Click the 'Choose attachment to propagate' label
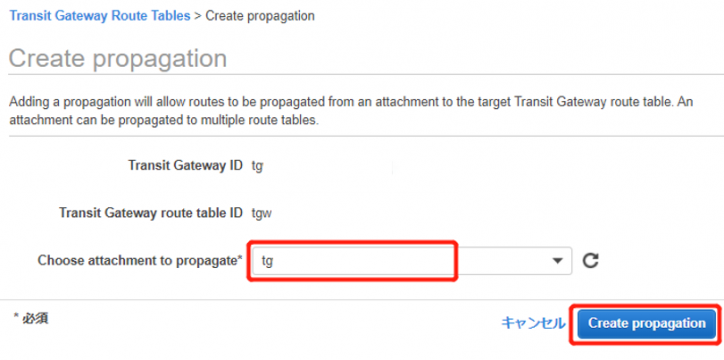Image resolution: width=724 pixels, height=360 pixels. click(140, 260)
